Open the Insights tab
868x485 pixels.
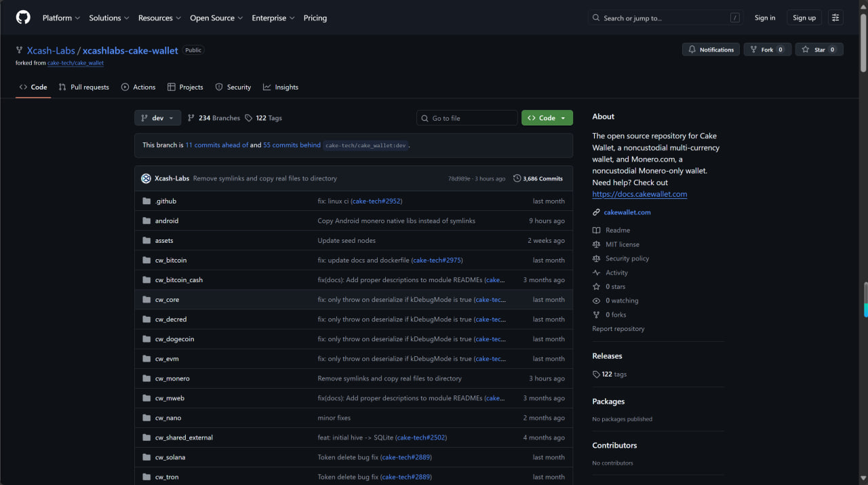pos(281,88)
